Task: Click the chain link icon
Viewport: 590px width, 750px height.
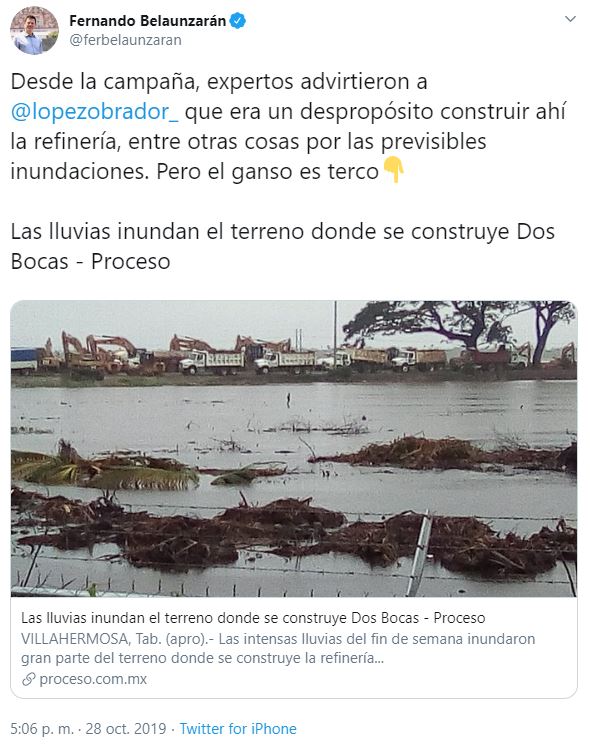Action: coord(29,679)
